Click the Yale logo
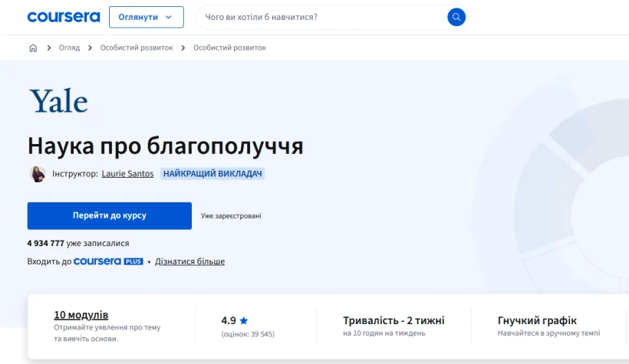Viewport: 629px width, 364px height. pos(58,100)
